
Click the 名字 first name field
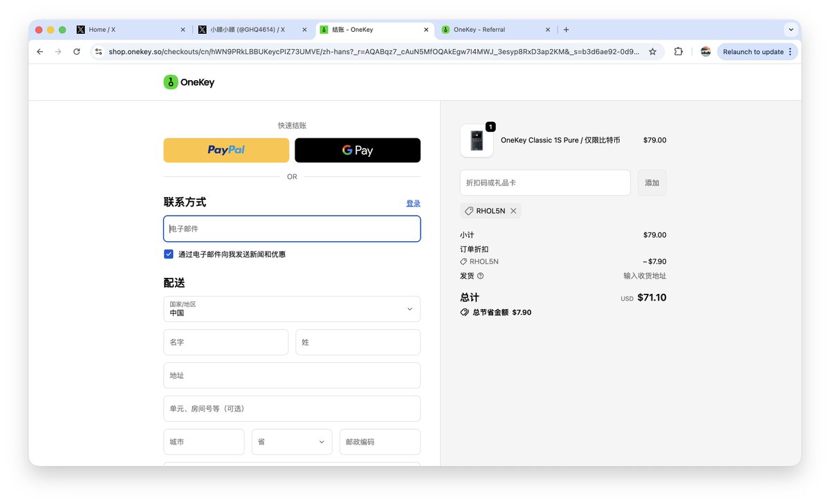click(x=226, y=342)
